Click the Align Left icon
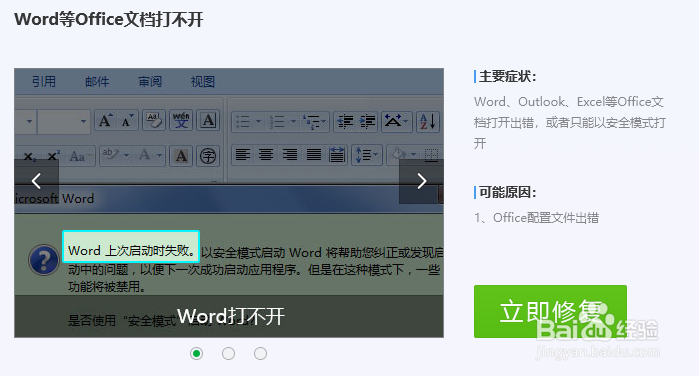 (x=243, y=155)
